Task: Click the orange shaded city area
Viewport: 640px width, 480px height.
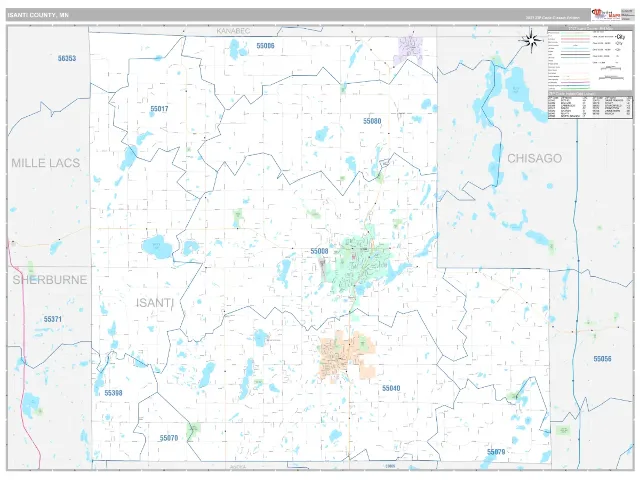Action: point(346,356)
